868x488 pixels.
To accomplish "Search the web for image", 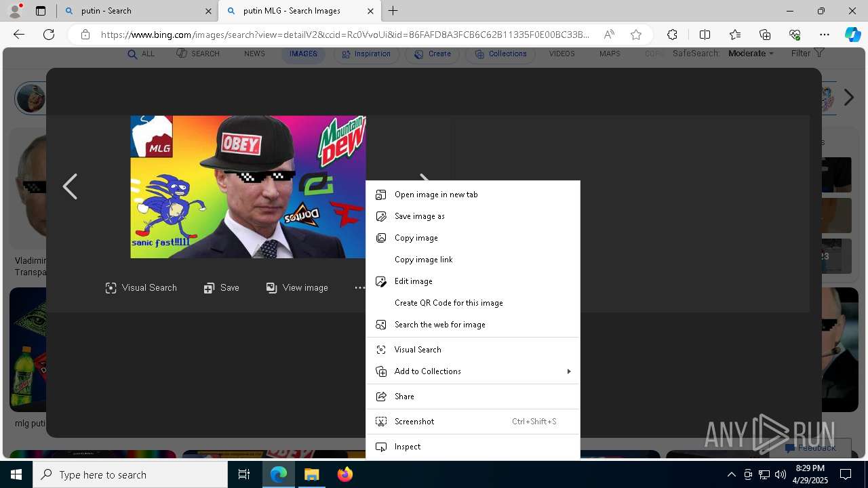I will [x=473, y=325].
